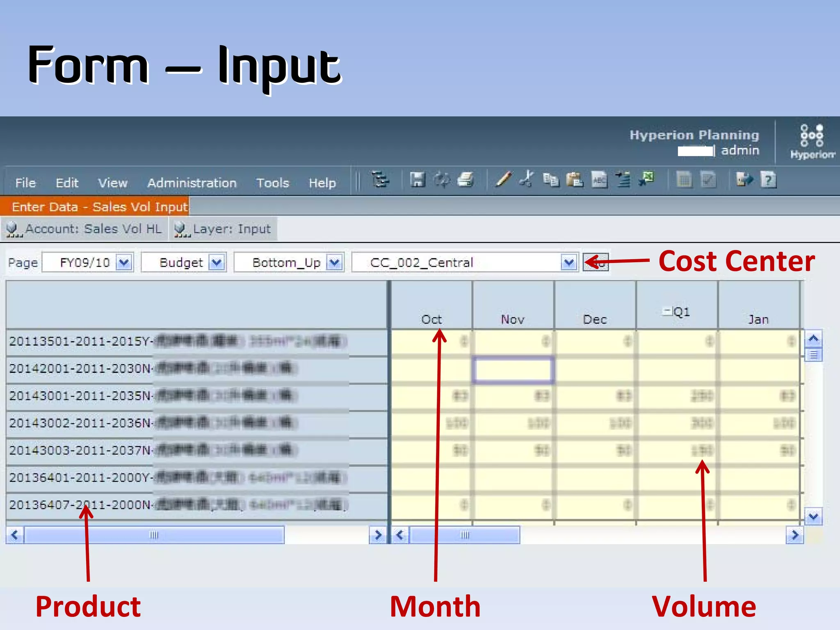The width and height of the screenshot is (840, 630).
Task: Click the scissors Cut icon
Action: 527,179
